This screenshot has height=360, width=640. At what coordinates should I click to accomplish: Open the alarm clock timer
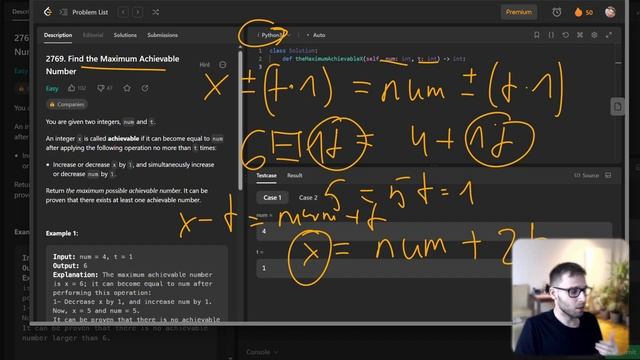(x=556, y=12)
